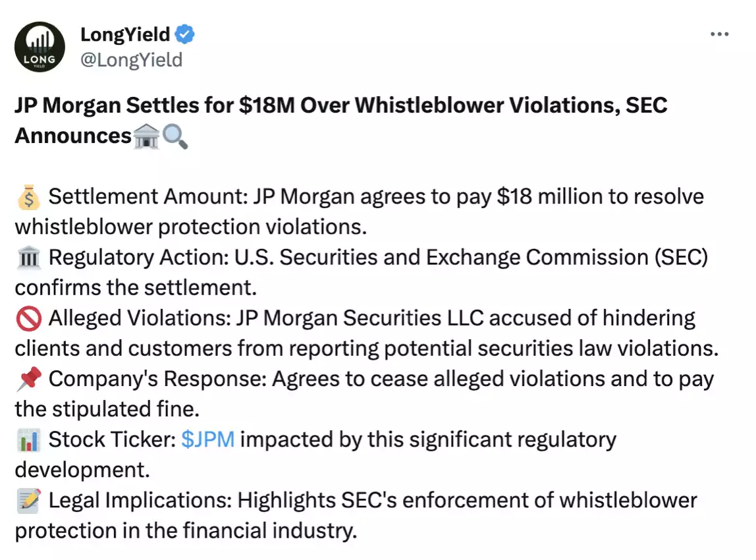This screenshot has width=756, height=560.
Task: Click the bank emoji beside Regulatory Action
Action: point(28,257)
